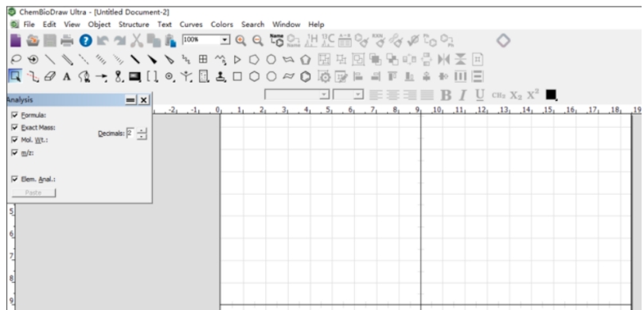Open the File menu
Image resolution: width=644 pixels, height=310 pixels.
[29, 25]
